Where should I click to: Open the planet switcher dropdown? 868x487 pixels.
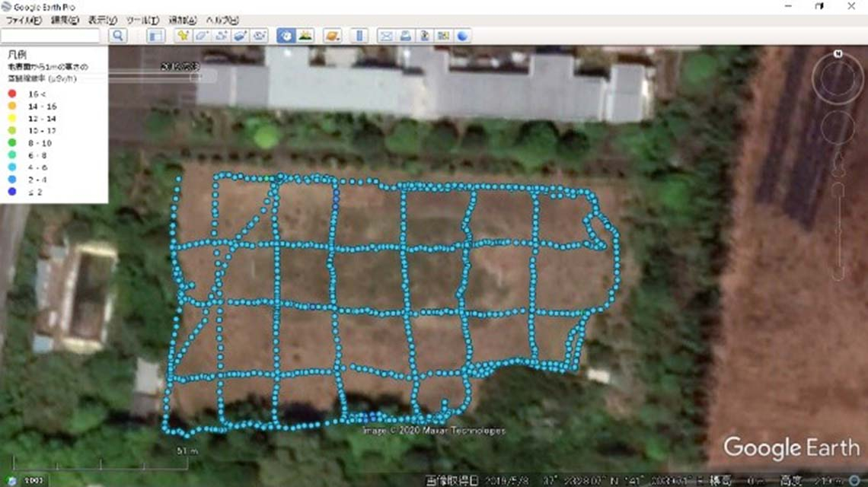[332, 35]
